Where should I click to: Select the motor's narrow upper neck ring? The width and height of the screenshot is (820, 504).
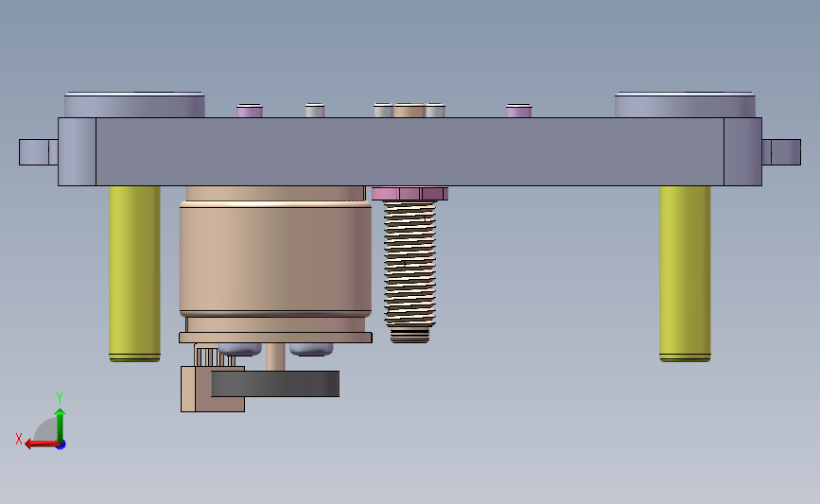click(275, 194)
